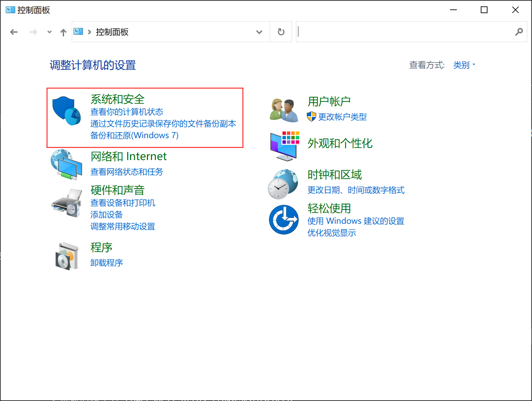Click the search magnifier icon
The image size is (532, 401).
pyautogui.click(x=519, y=32)
